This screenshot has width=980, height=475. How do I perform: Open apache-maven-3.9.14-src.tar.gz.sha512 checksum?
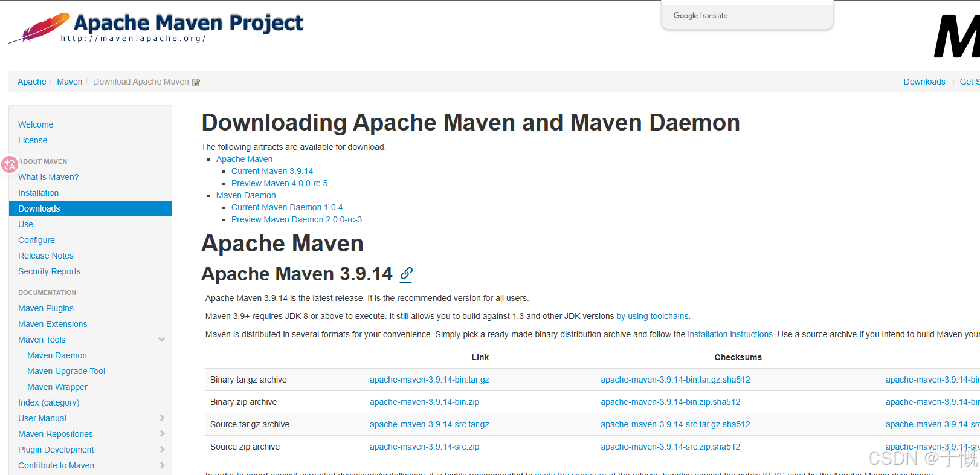pyautogui.click(x=675, y=424)
